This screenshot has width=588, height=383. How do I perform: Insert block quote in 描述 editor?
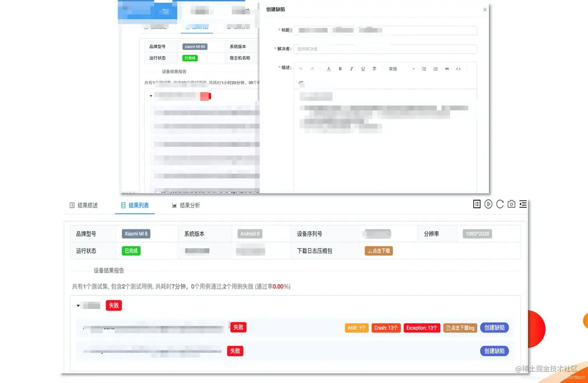tap(447, 69)
